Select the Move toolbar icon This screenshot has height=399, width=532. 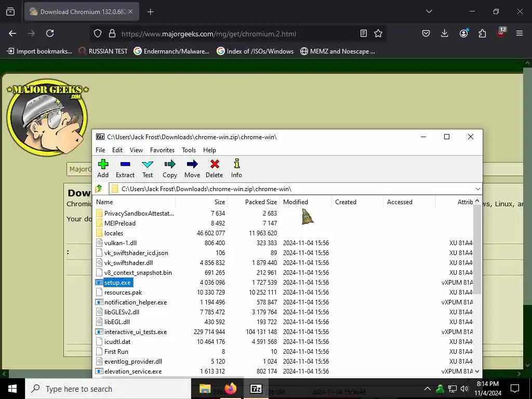[x=192, y=169]
